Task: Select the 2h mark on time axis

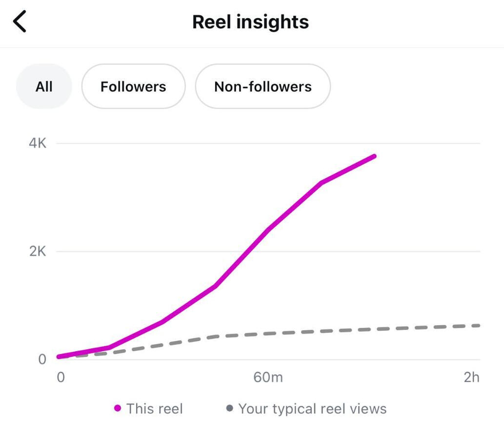Action: 471,377
